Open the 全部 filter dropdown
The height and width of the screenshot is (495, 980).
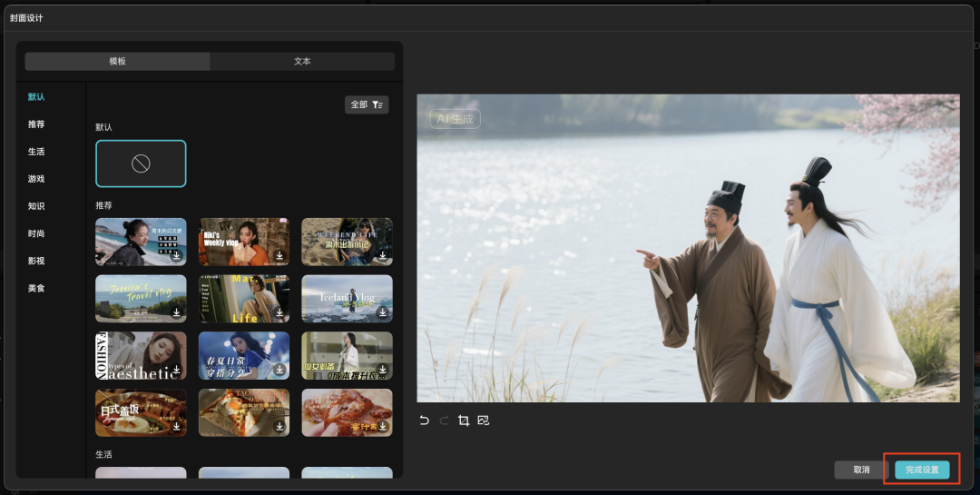(x=367, y=104)
